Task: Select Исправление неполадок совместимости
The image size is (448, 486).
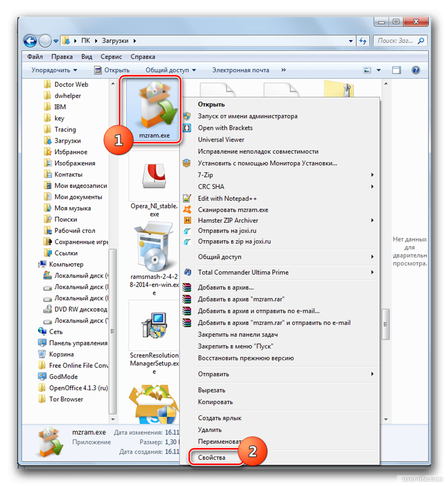Action: [258, 151]
